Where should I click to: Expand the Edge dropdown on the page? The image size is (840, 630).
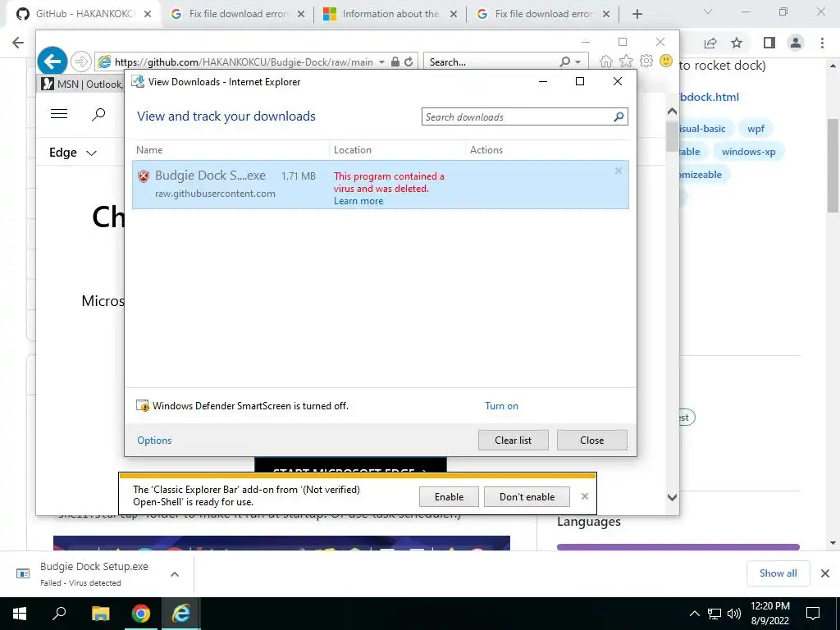(73, 153)
